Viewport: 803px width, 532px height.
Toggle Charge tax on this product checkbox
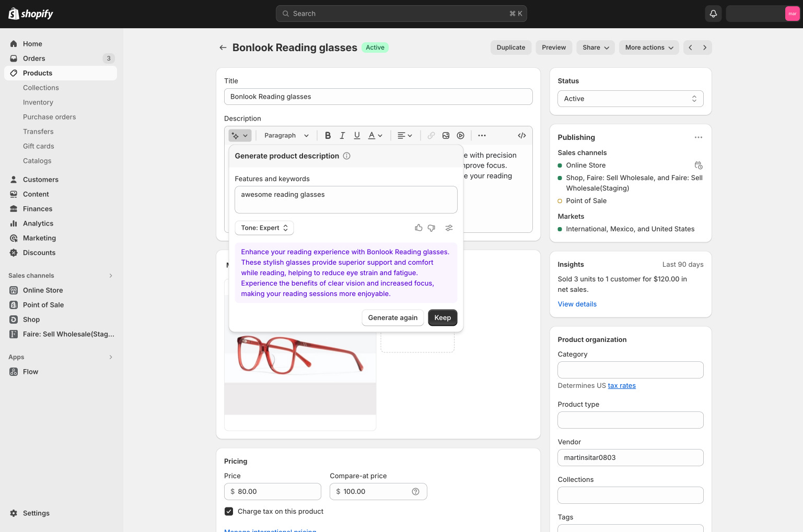[x=229, y=512]
